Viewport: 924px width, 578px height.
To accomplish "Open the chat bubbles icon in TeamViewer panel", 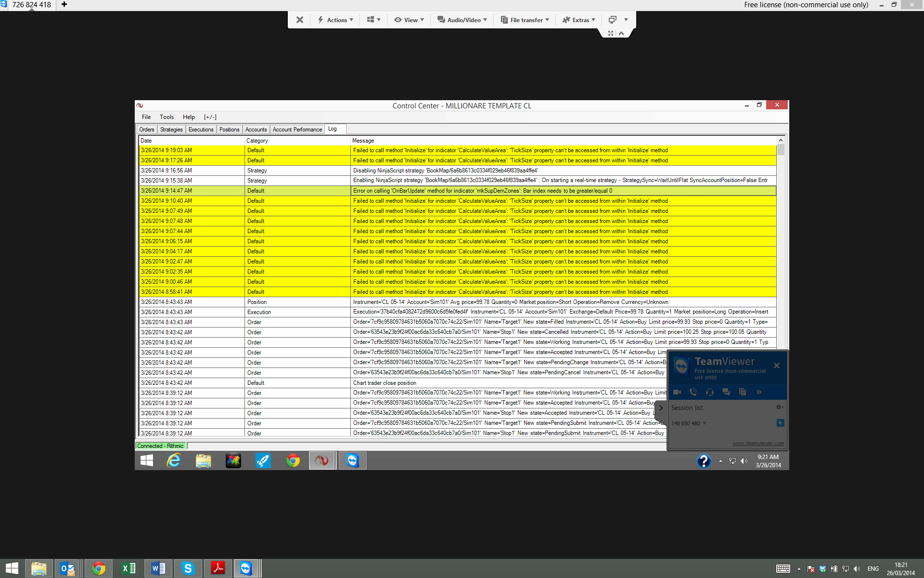I will pyautogui.click(x=726, y=392).
